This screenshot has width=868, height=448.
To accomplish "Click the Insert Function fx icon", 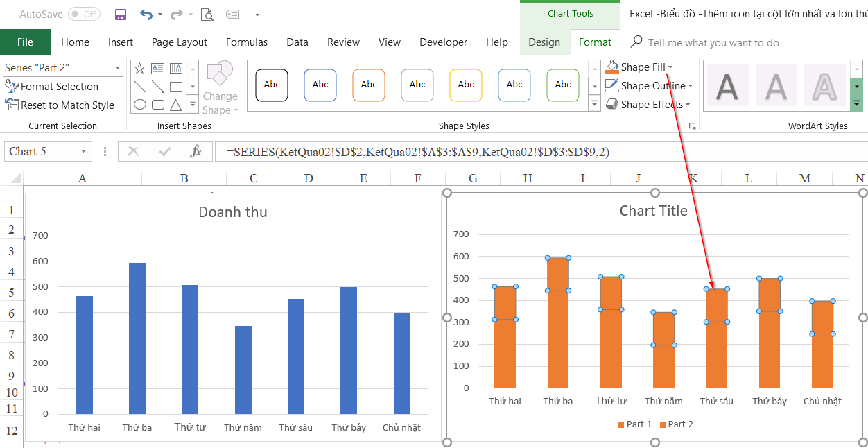I will (x=196, y=151).
